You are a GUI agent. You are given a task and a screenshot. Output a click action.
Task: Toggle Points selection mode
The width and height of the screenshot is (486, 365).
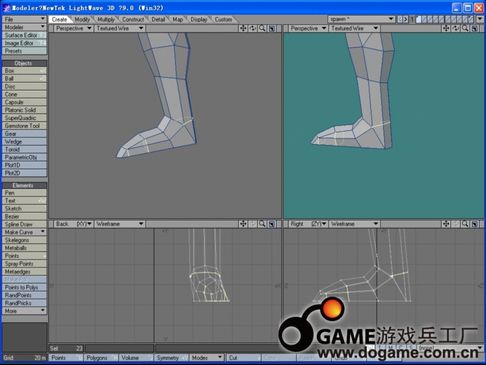pyautogui.click(x=66, y=358)
